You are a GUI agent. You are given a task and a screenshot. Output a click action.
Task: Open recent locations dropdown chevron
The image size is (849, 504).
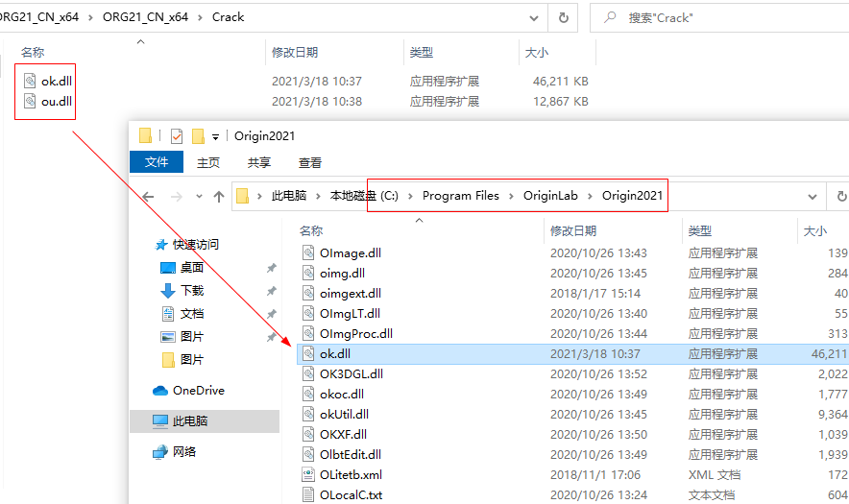coord(199,196)
